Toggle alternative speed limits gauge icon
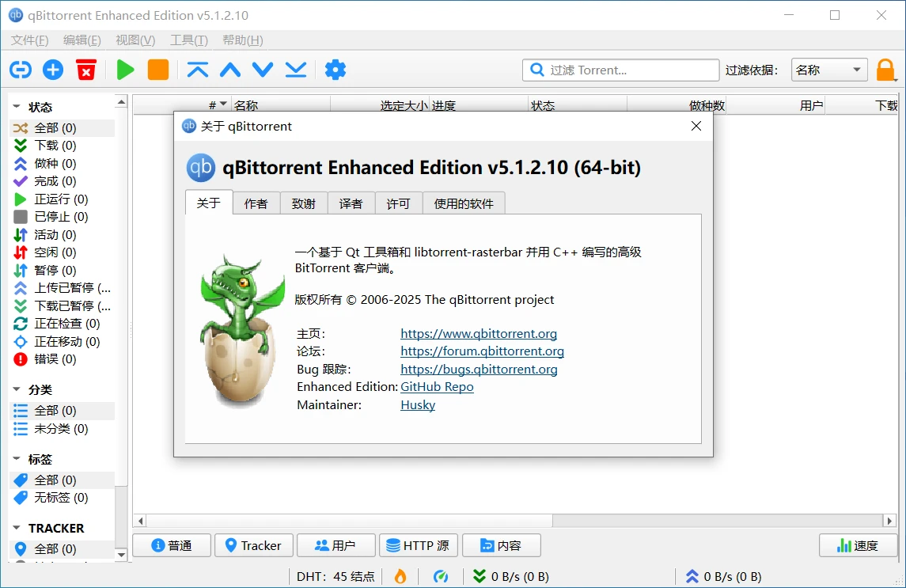The height and width of the screenshot is (588, 906). pyautogui.click(x=440, y=576)
